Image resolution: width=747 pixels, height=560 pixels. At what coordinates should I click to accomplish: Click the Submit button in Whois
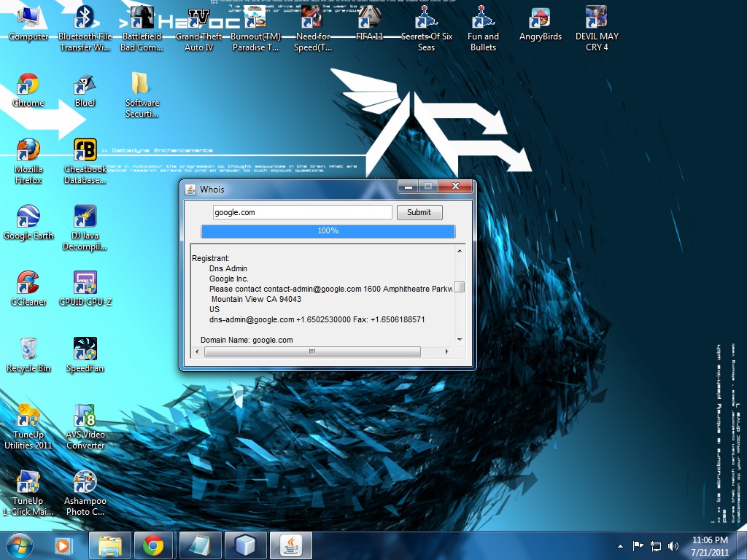(419, 212)
